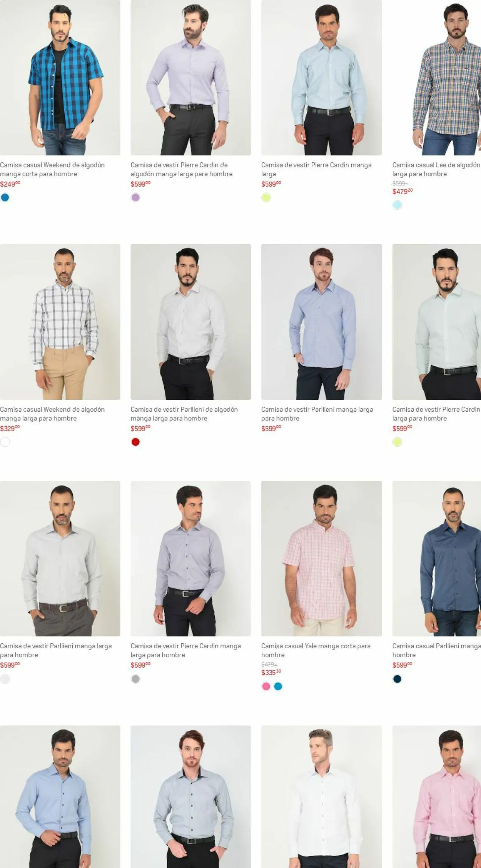Click the $335.30 discounted Yale price
The image size is (481, 868).
(x=271, y=673)
